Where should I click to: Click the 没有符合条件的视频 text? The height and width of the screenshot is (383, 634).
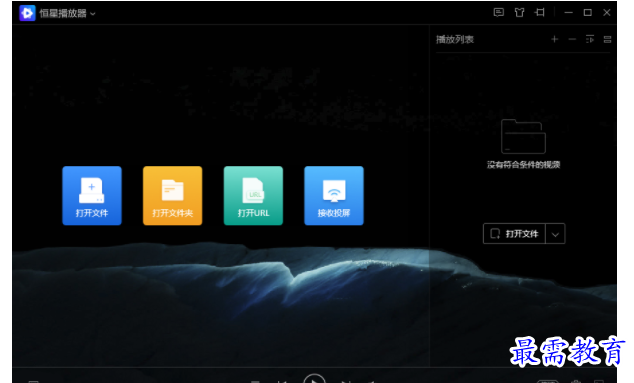pos(523,165)
